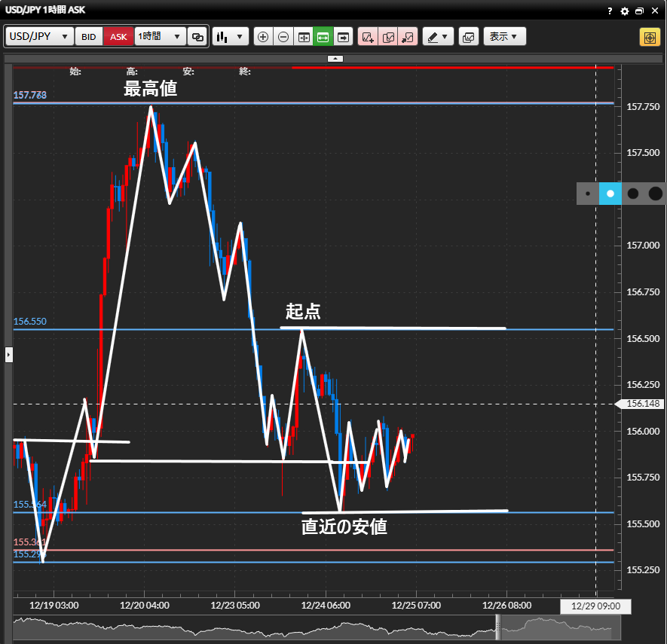
Task: Click the green fit-width chart icon
Action: pos(323,37)
